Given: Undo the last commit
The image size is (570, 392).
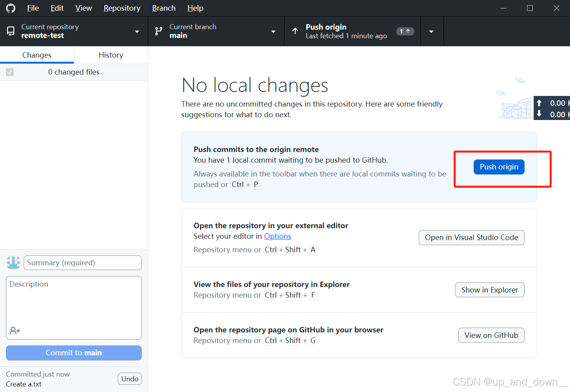Looking at the screenshot, I should pyautogui.click(x=130, y=379).
